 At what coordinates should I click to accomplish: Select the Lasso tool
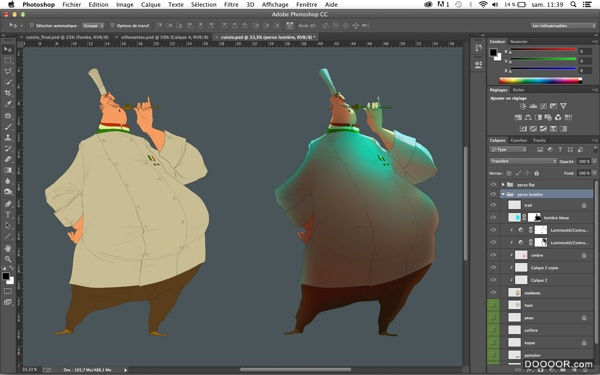point(8,71)
